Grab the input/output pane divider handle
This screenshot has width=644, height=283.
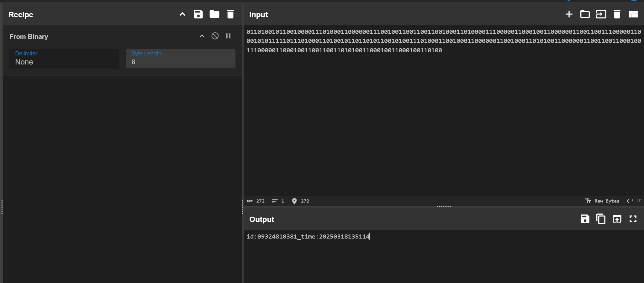(444, 207)
